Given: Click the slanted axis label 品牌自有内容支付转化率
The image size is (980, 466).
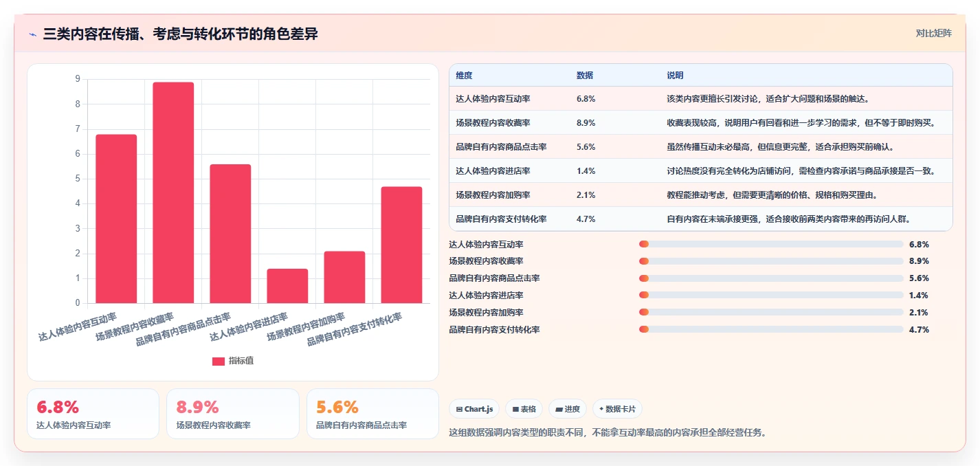Looking at the screenshot, I should 355,329.
